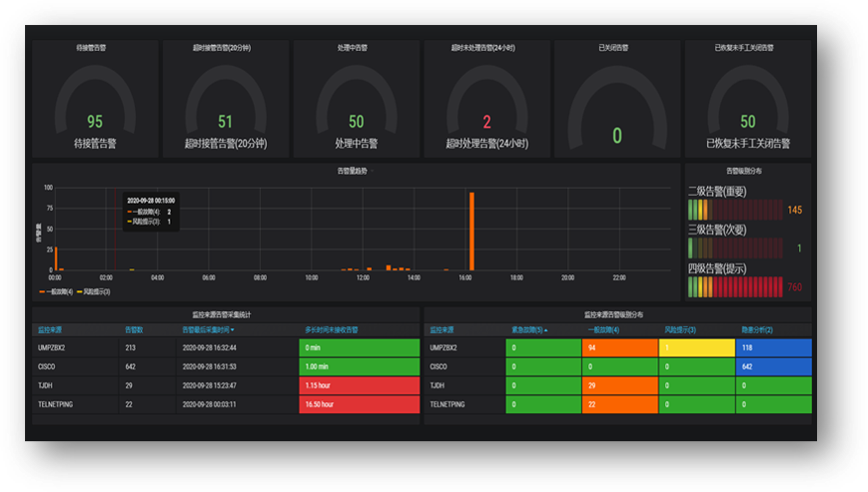Click the blue 118 cell

click(774, 347)
